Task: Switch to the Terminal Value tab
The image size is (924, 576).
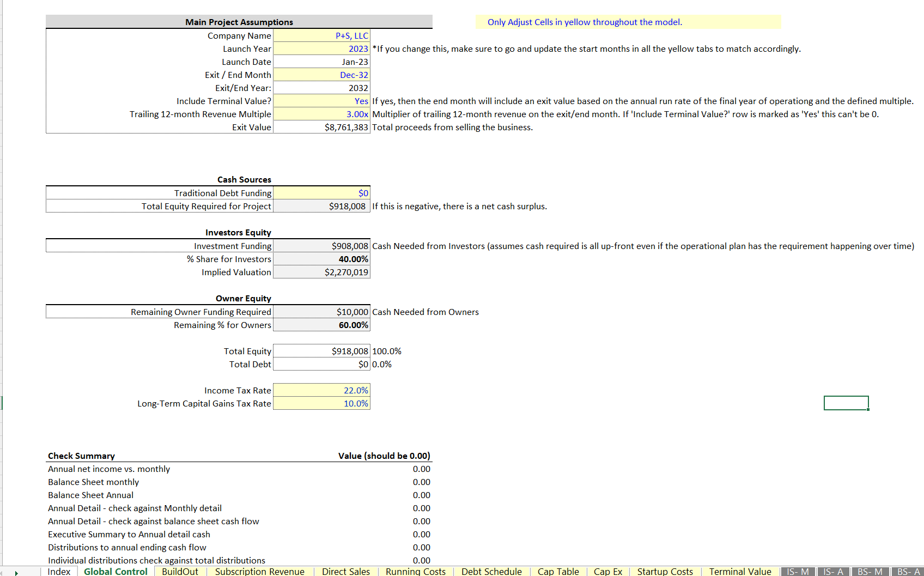Action: [x=739, y=572]
